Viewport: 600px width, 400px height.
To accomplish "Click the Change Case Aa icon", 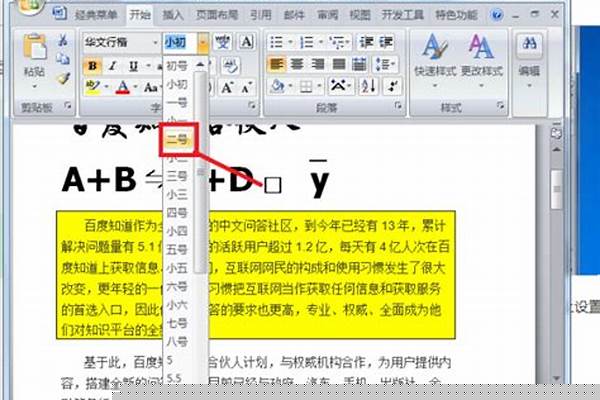I will [x=150, y=88].
